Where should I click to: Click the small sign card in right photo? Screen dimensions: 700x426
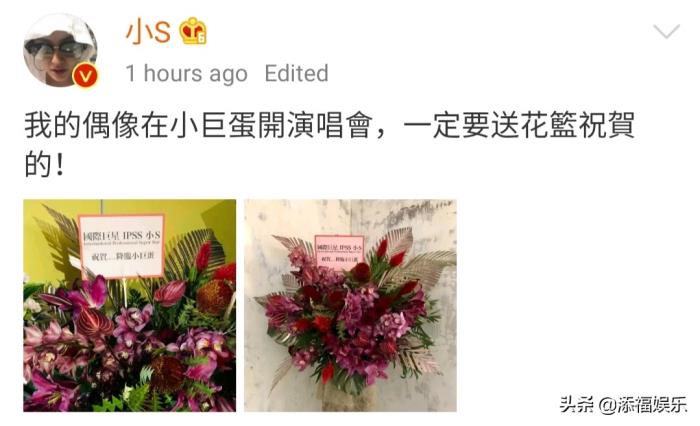(x=339, y=252)
